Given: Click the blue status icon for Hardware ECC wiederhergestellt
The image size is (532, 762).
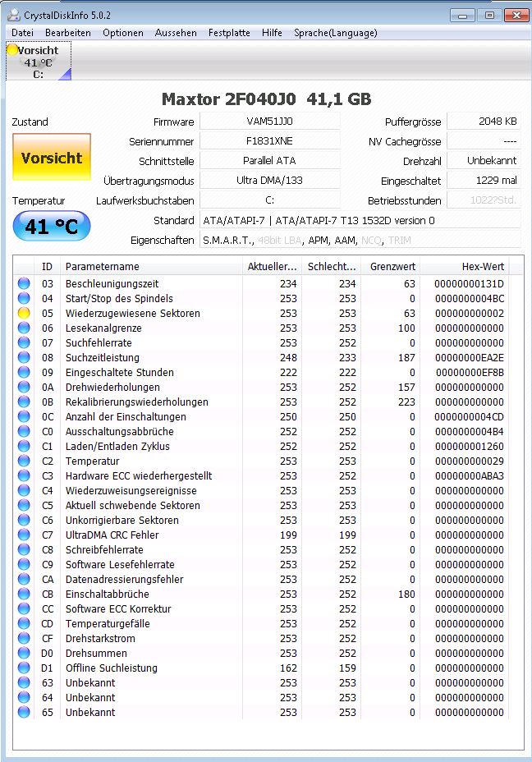Looking at the screenshot, I should click(x=24, y=475).
